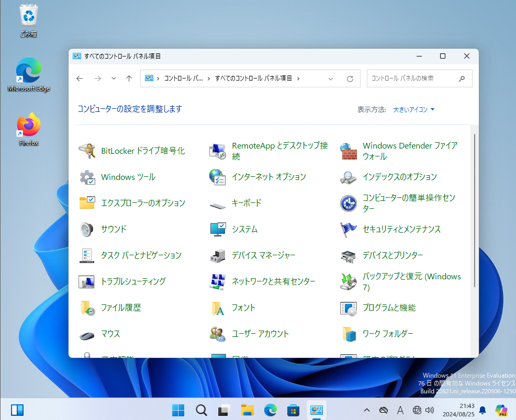Expand the address bar history dropdown
Image resolution: width=516 pixels, height=420 pixels.
(331, 78)
